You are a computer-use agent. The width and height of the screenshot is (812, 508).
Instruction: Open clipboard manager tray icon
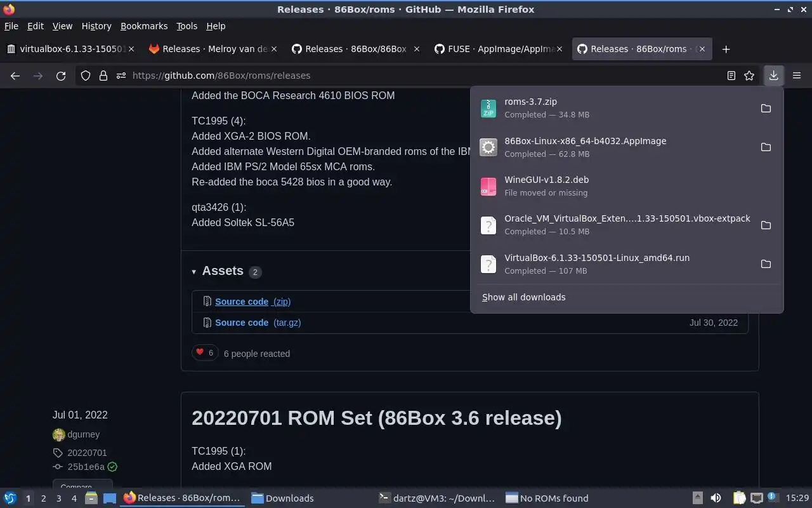pyautogui.click(x=739, y=498)
